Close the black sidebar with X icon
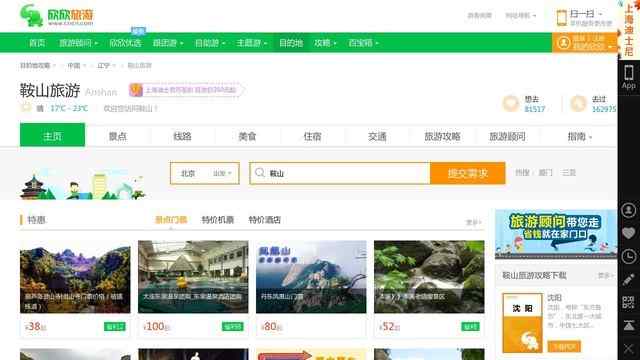Image resolution: width=640 pixels, height=360 pixels. click(x=629, y=349)
